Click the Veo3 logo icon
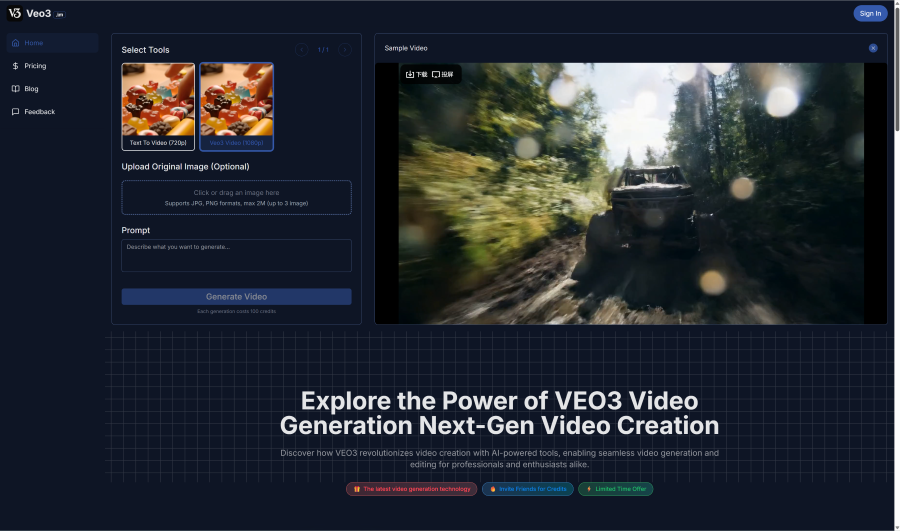Screen dimensions: 900x531 coord(14,13)
